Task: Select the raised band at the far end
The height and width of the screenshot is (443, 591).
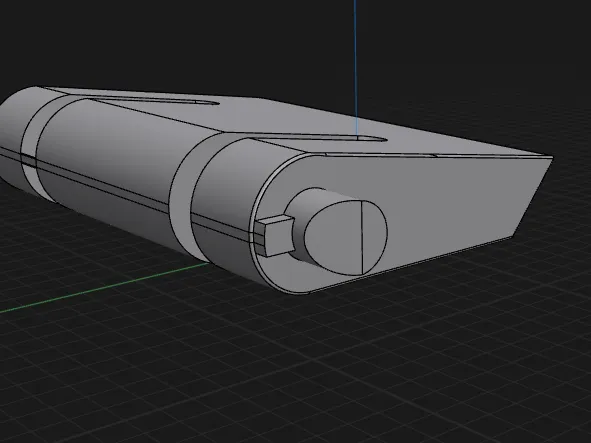Action: [x=29, y=147]
